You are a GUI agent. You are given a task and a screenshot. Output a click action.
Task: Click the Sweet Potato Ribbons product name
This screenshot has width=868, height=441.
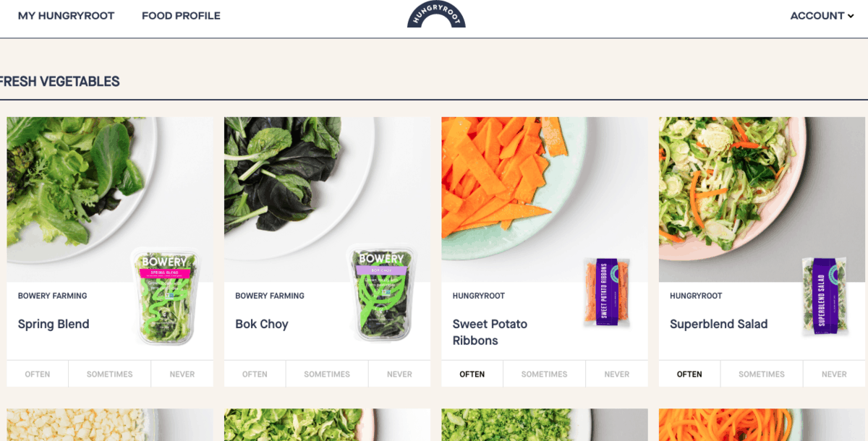[490, 332]
